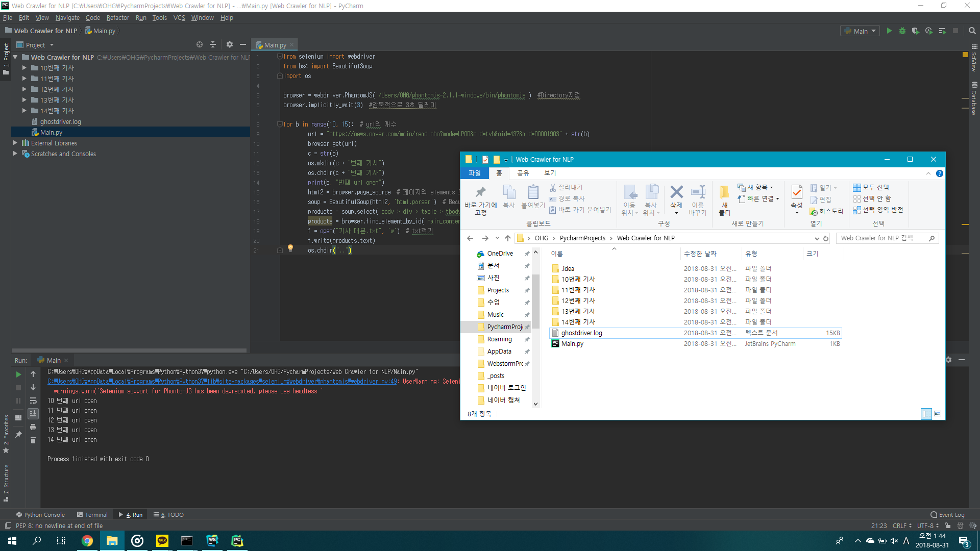This screenshot has height=551, width=980.
Task: Switch Explorer to large icons view mode
Action: [x=938, y=414]
